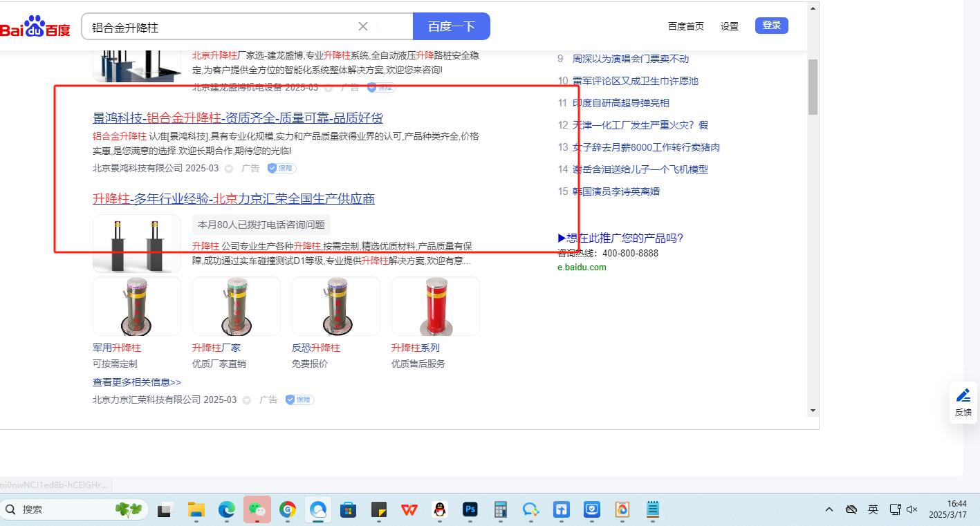Expand dropdown arrow beside 北京景鸿科技有限公司 2025-03

click(x=229, y=169)
